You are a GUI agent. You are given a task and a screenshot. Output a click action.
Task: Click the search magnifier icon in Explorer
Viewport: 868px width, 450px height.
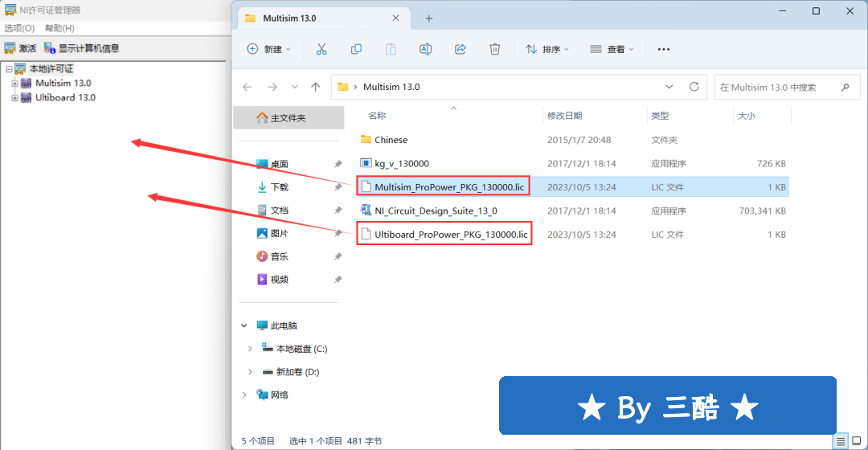coord(845,87)
